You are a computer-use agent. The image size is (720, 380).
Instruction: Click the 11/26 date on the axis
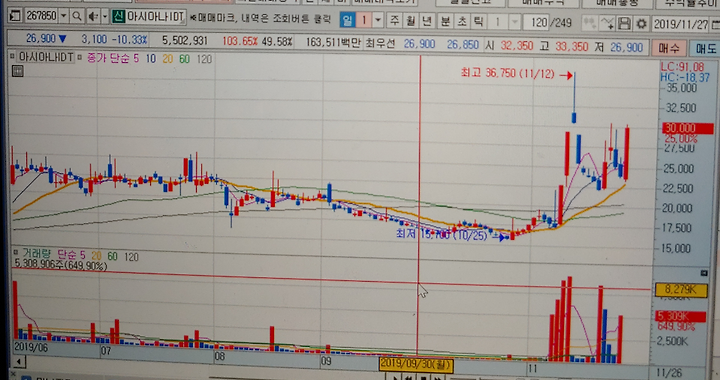point(669,373)
